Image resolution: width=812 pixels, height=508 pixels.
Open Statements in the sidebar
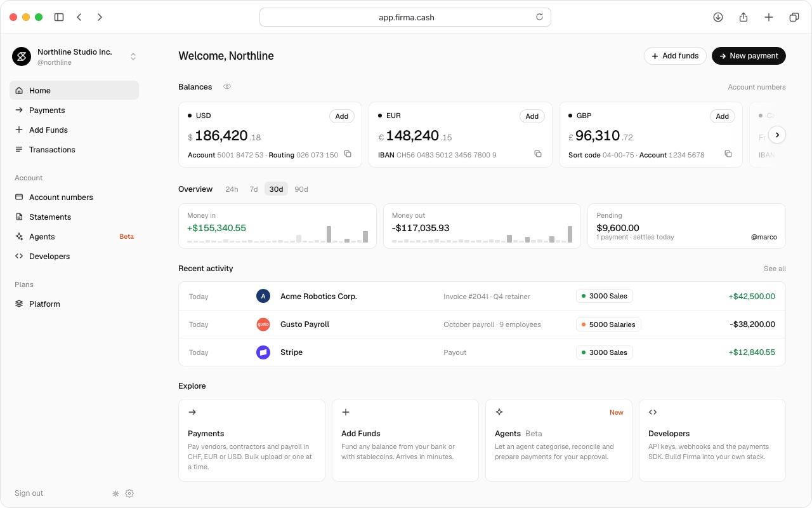click(74, 217)
